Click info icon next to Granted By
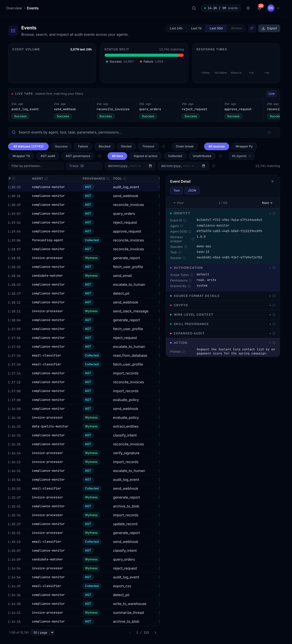Image resolution: width=292 pixels, height=644 pixels. pos(189,286)
